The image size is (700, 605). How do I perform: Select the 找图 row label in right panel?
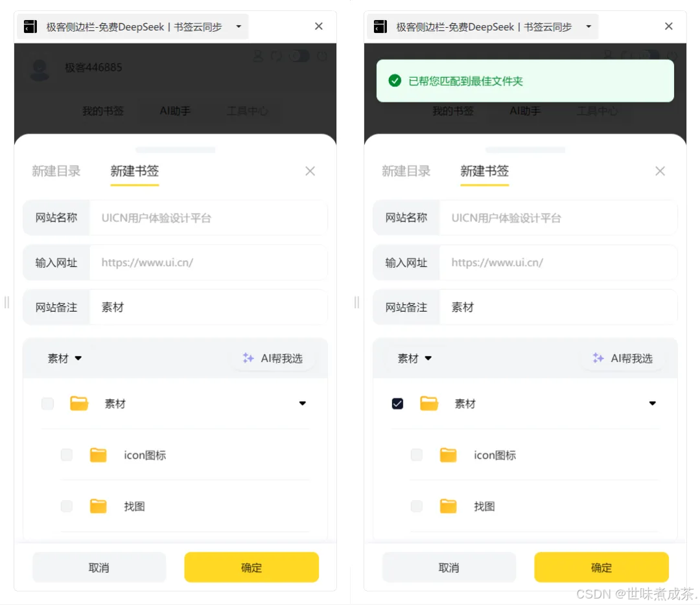tap(484, 507)
